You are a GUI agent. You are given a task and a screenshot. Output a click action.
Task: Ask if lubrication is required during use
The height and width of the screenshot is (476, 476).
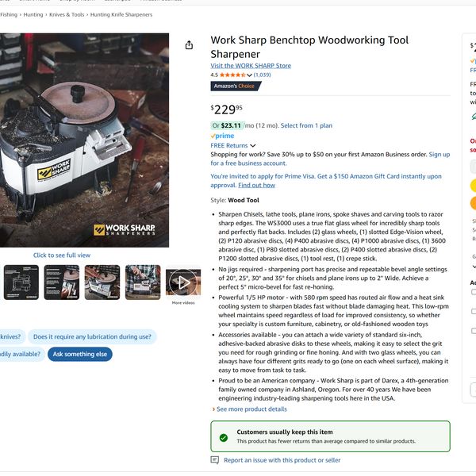[x=92, y=336]
